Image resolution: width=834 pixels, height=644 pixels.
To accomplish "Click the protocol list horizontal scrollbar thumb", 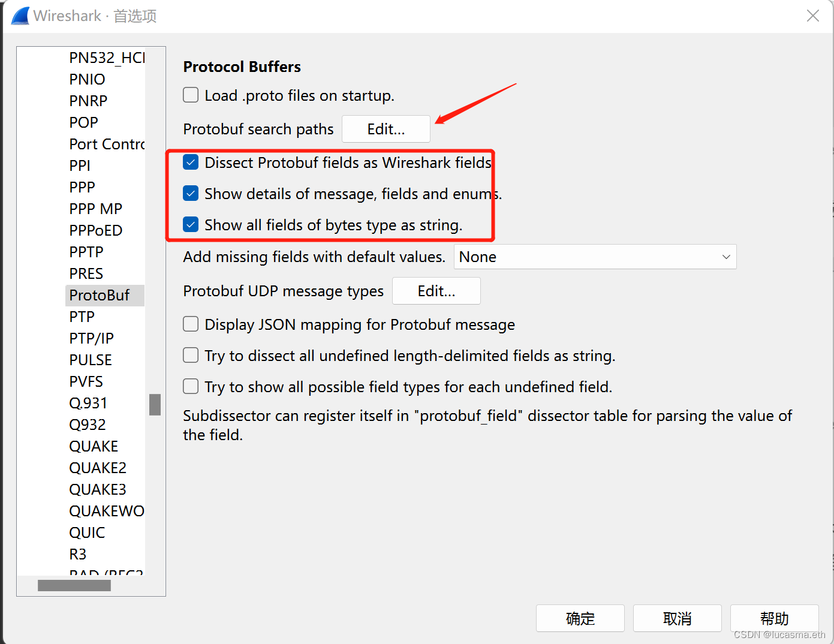I will [74, 585].
